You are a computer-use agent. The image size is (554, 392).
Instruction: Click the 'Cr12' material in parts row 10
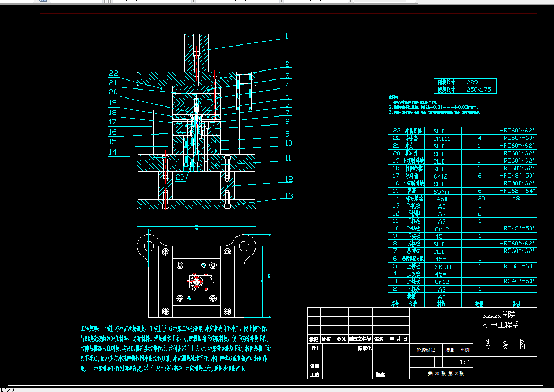(x=442, y=229)
